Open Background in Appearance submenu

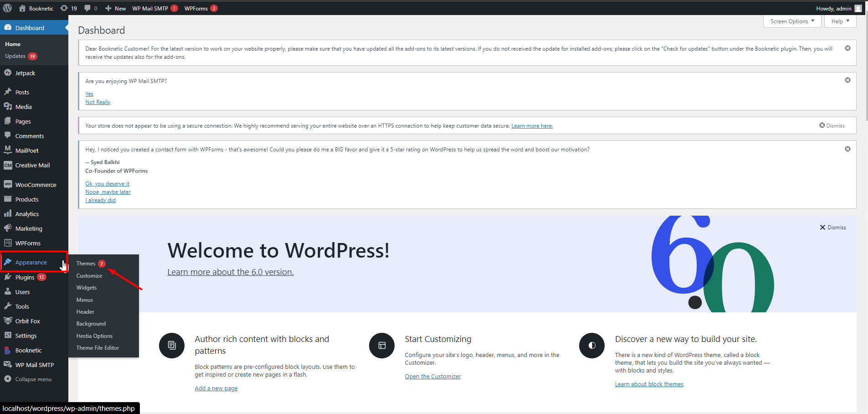91,324
